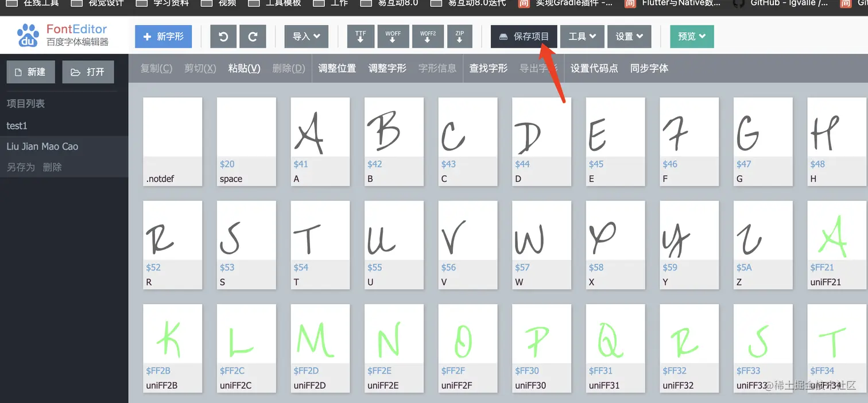This screenshot has width=868, height=403.
Task: Click the redo arrow button
Action: 253,36
